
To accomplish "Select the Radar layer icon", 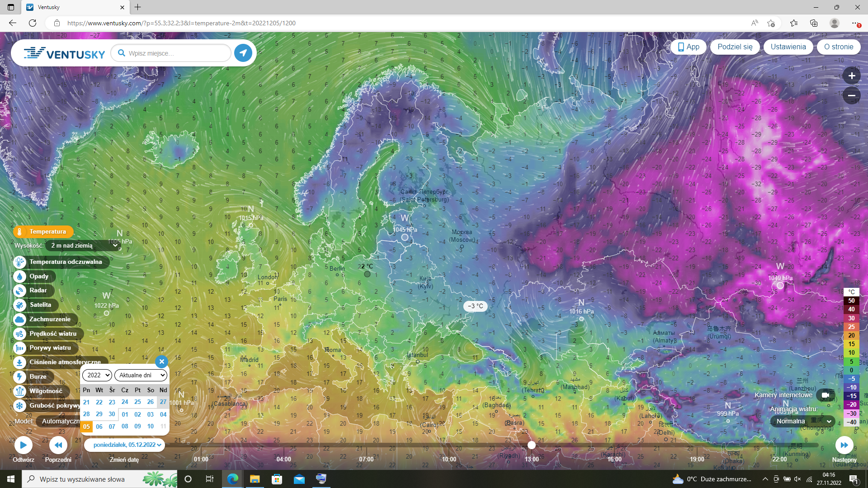I will click(19, 291).
